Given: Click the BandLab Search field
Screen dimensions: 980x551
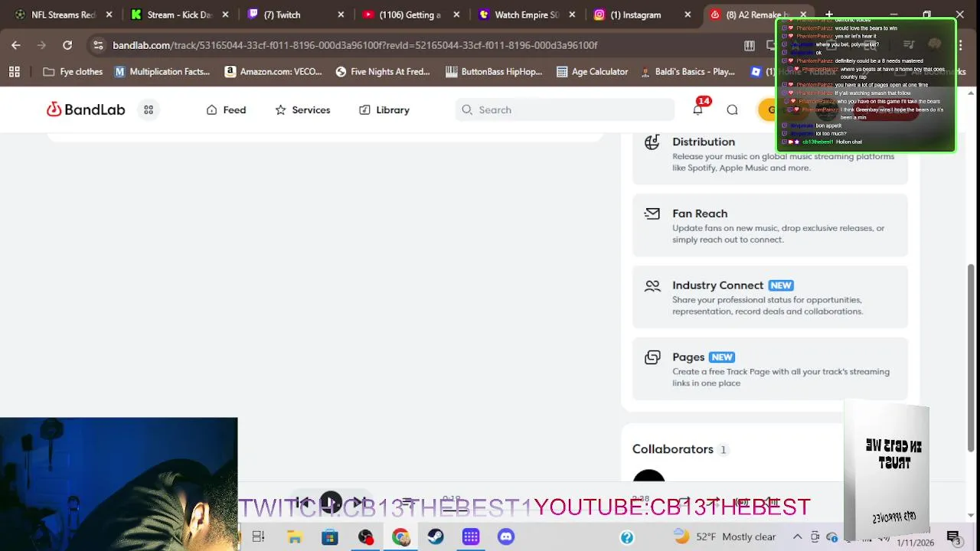Looking at the screenshot, I should click(x=564, y=109).
